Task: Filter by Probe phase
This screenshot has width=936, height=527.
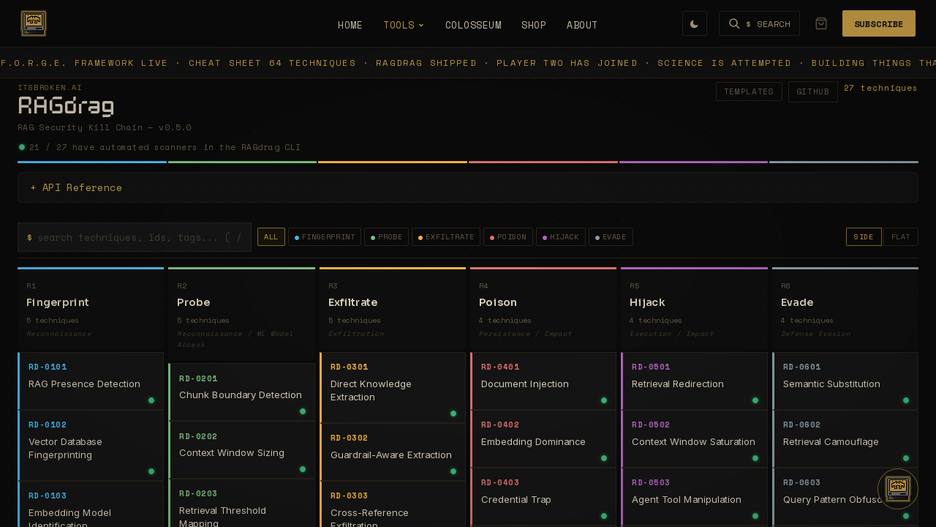Action: pos(386,237)
